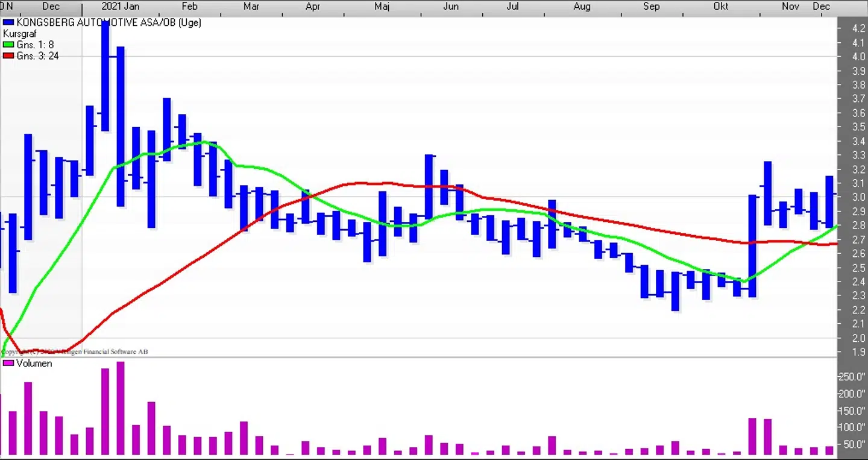Image resolution: width=868 pixels, height=460 pixels.
Task: Click the magenta Volumen legend swatch
Action: coord(8,364)
